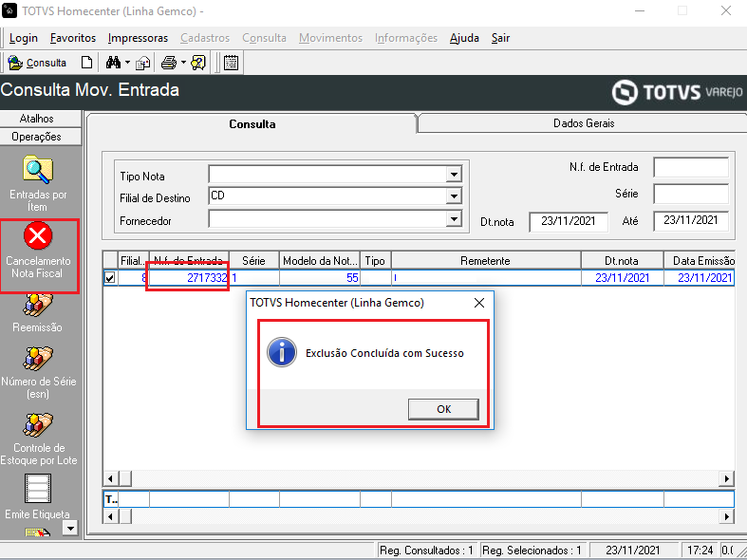Open the Favoritos menu

pyautogui.click(x=73, y=38)
